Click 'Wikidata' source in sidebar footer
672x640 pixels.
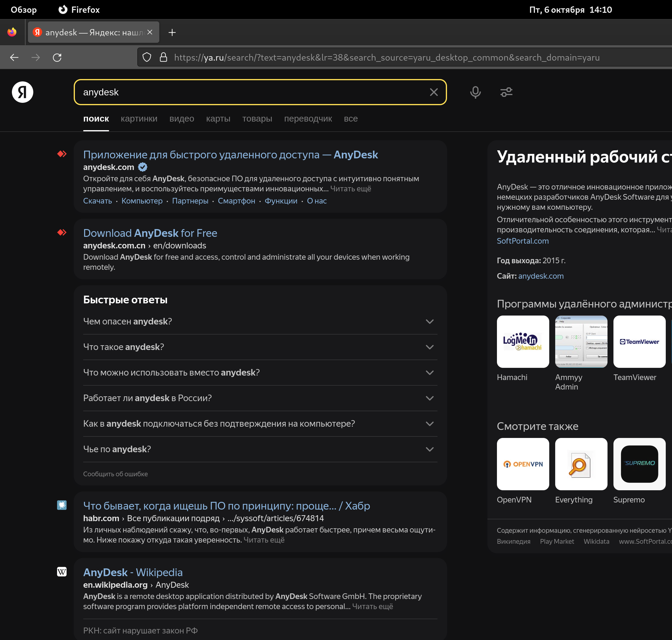(597, 541)
